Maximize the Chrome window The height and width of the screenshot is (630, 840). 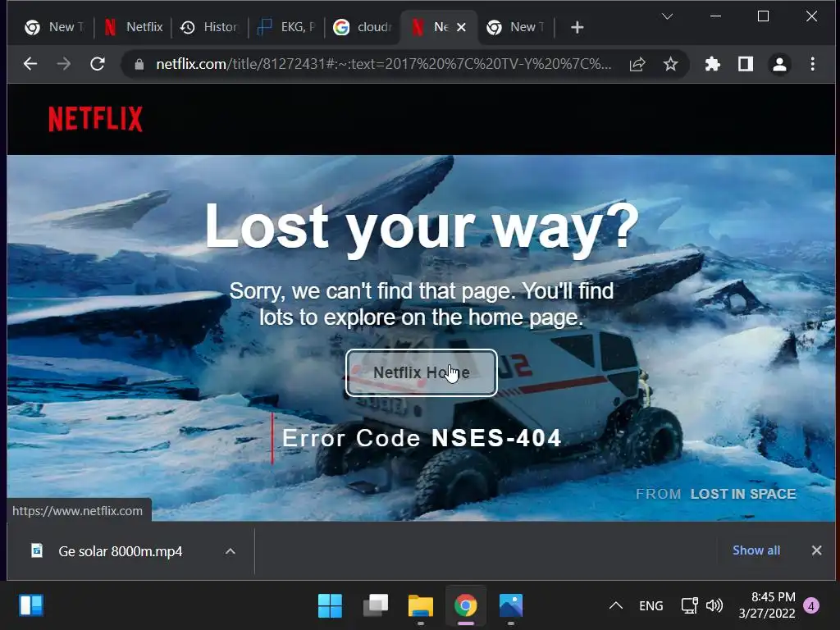tap(764, 16)
